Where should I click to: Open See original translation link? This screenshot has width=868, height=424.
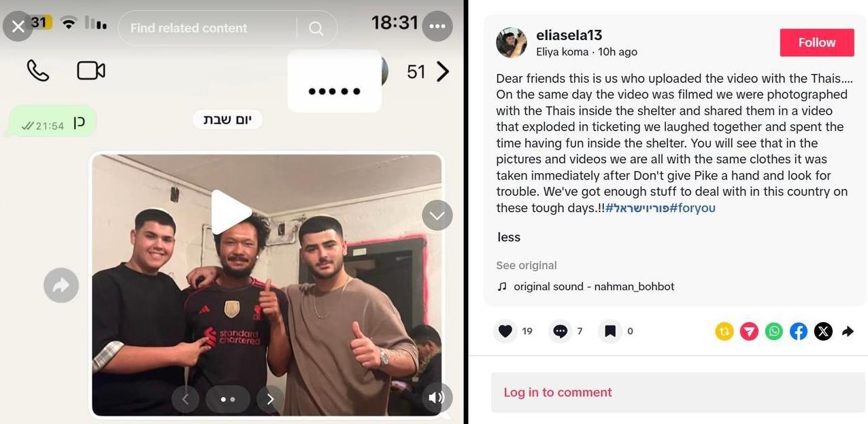point(527,266)
